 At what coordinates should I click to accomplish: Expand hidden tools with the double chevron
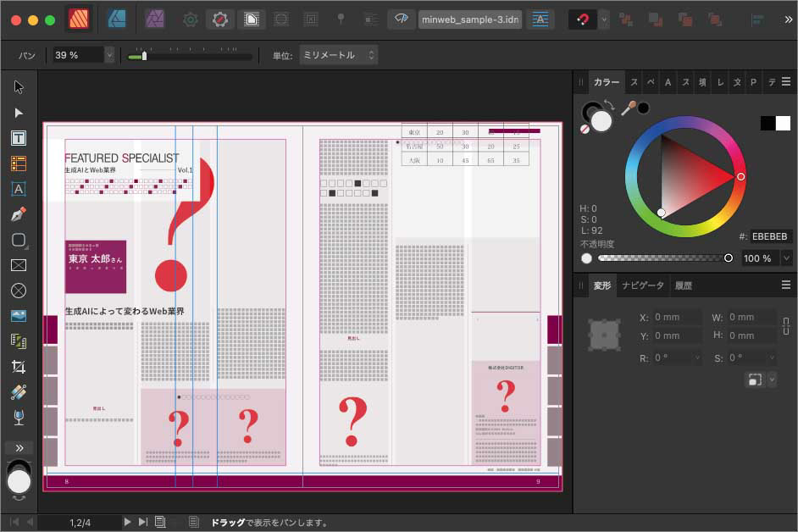click(19, 447)
